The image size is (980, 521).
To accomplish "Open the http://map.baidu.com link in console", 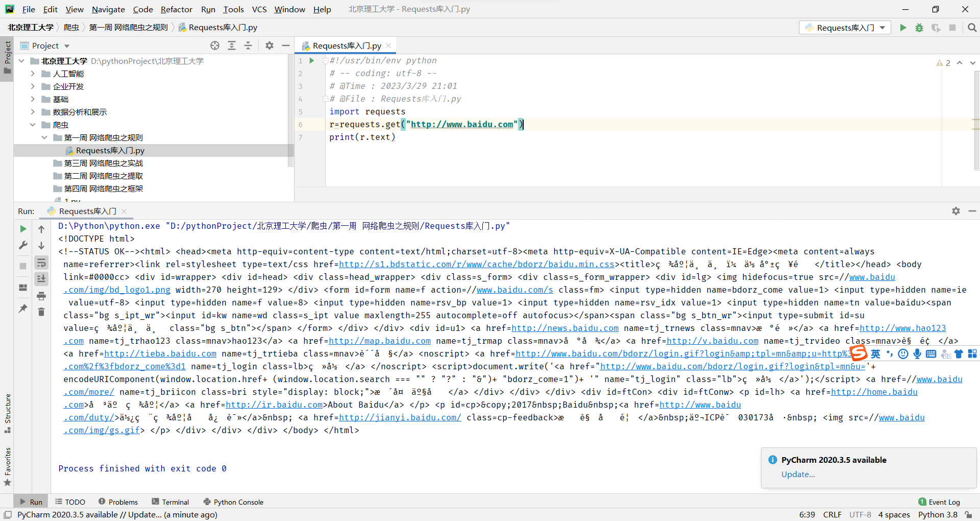I will click(x=380, y=341).
